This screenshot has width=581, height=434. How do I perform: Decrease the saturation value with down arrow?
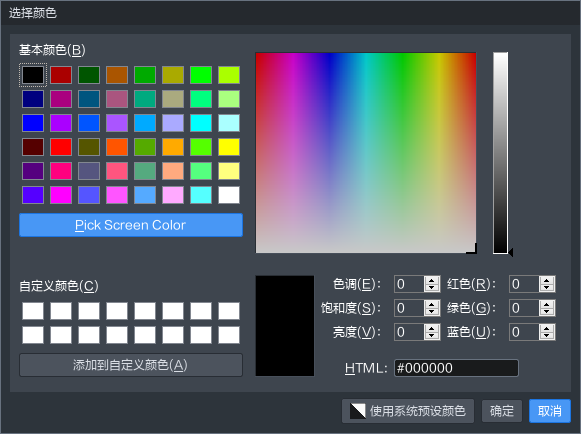tap(431, 312)
